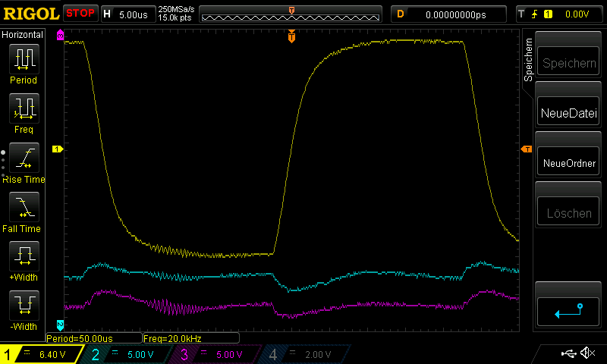Click the trigger rising edge icon
The image size is (607, 364).
coord(535,14)
